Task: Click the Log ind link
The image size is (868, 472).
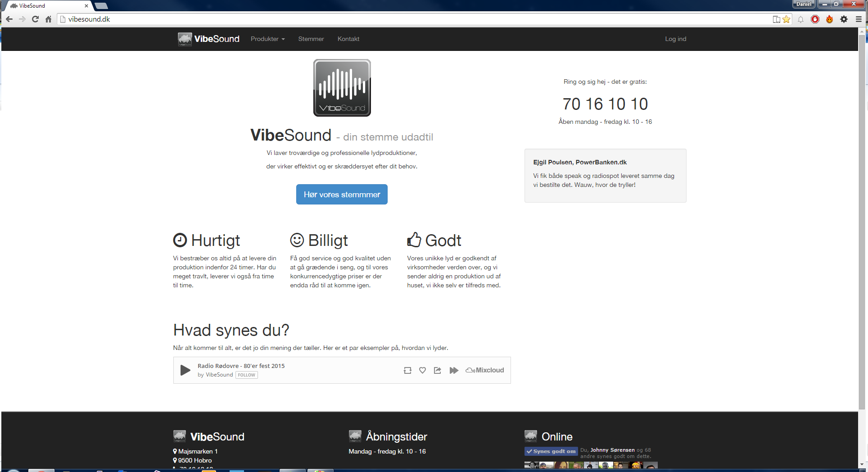Action: pyautogui.click(x=675, y=39)
